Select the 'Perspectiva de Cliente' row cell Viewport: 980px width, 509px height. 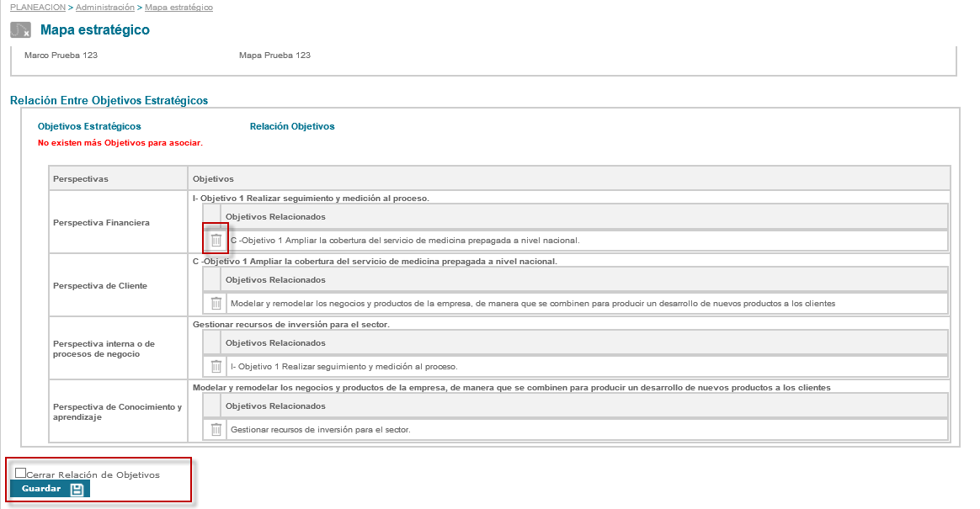click(99, 286)
